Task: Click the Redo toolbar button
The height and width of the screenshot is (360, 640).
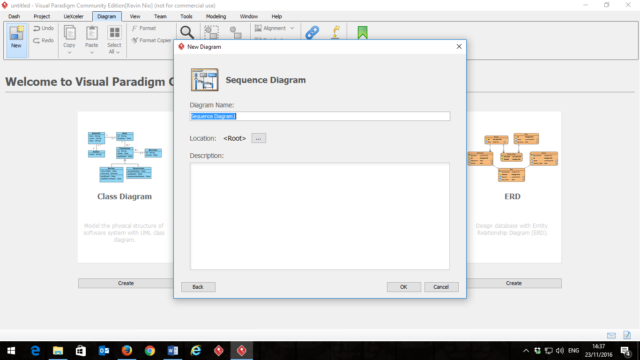Action: (x=43, y=40)
